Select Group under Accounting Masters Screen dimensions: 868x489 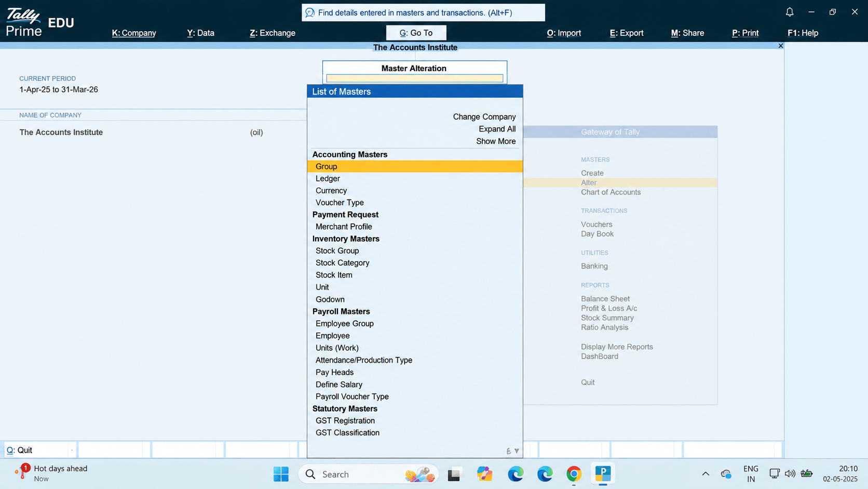415,166
